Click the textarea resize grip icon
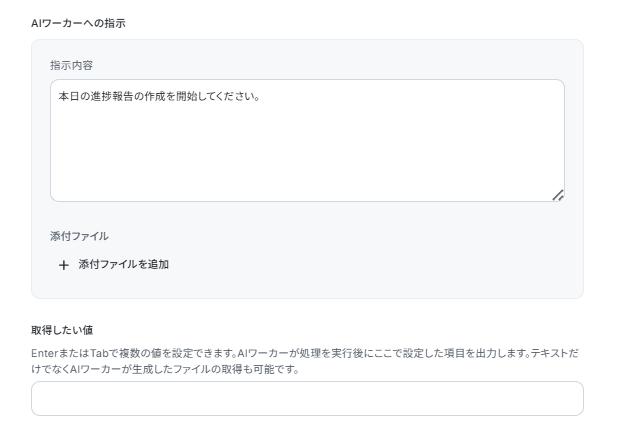 coord(558,195)
